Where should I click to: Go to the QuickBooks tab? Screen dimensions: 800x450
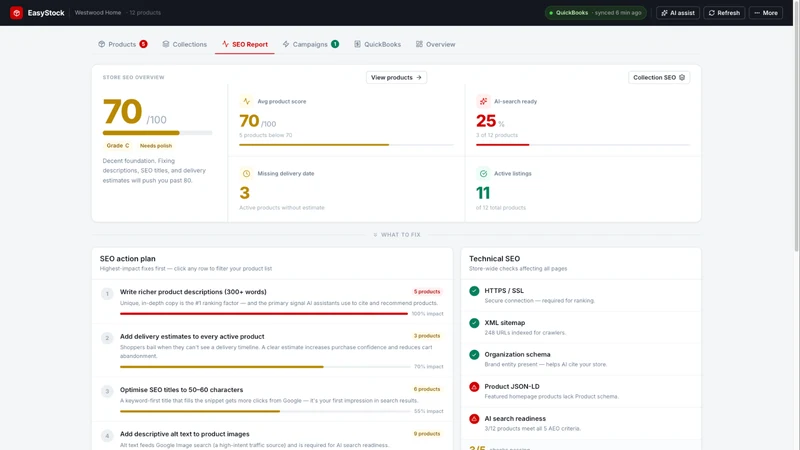coord(378,44)
